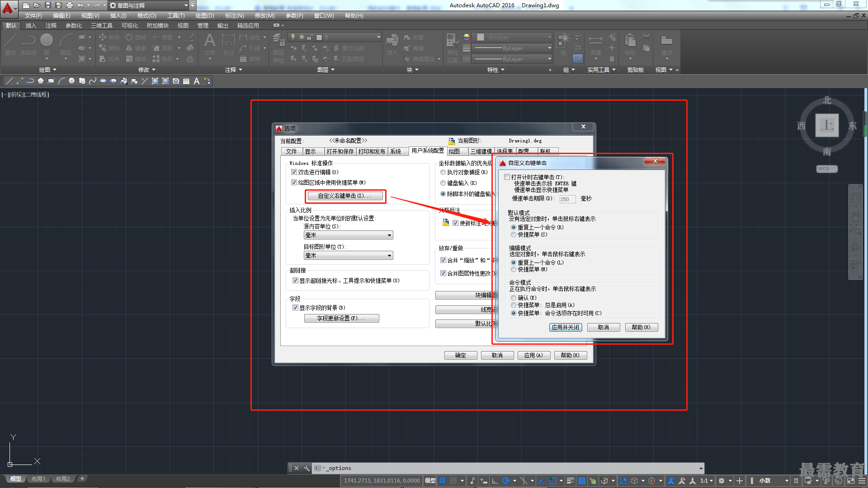Open status bar Customization menu icon
Viewport: 868px width, 488px height.
coord(863,480)
